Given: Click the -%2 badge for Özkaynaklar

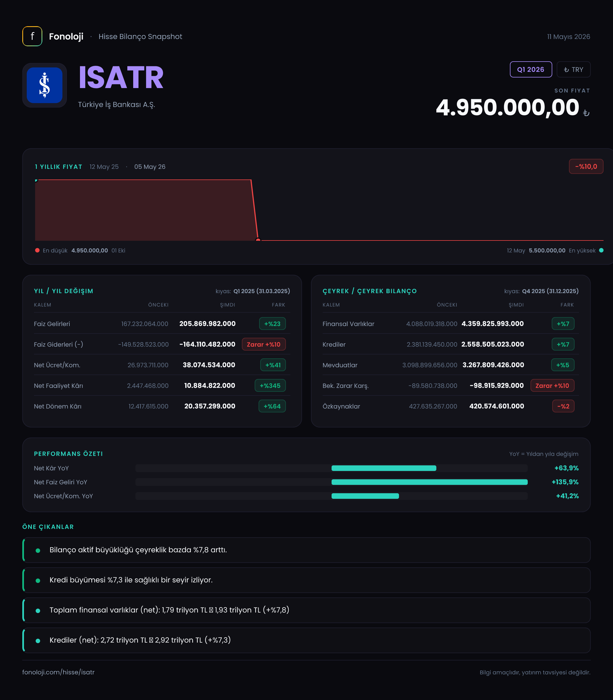Looking at the screenshot, I should (x=563, y=406).
